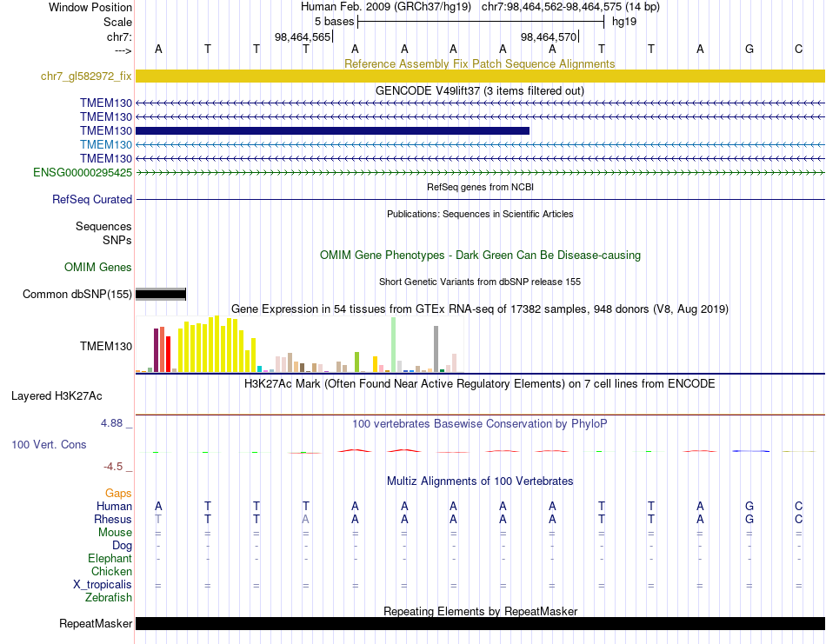The width and height of the screenshot is (826, 644).
Task: Open the GENCODE V49lift37 track title
Action: [x=479, y=90]
